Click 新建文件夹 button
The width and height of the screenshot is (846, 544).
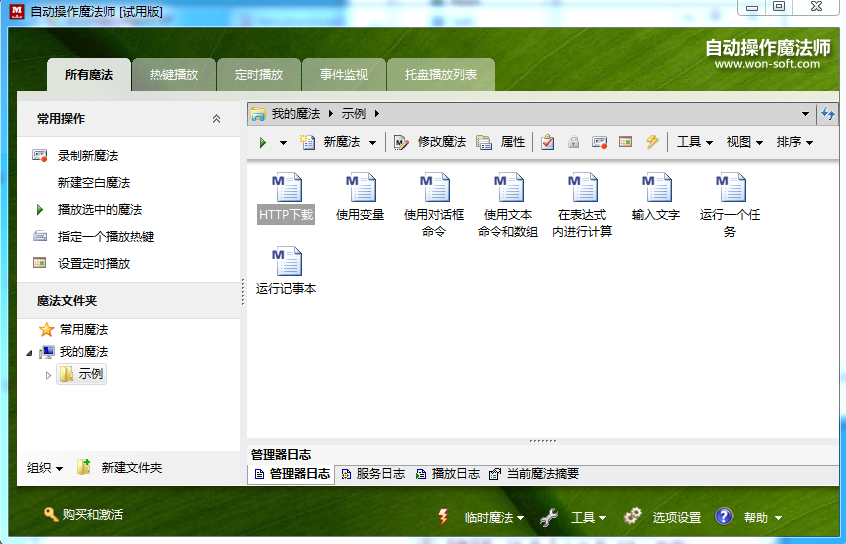[120, 468]
